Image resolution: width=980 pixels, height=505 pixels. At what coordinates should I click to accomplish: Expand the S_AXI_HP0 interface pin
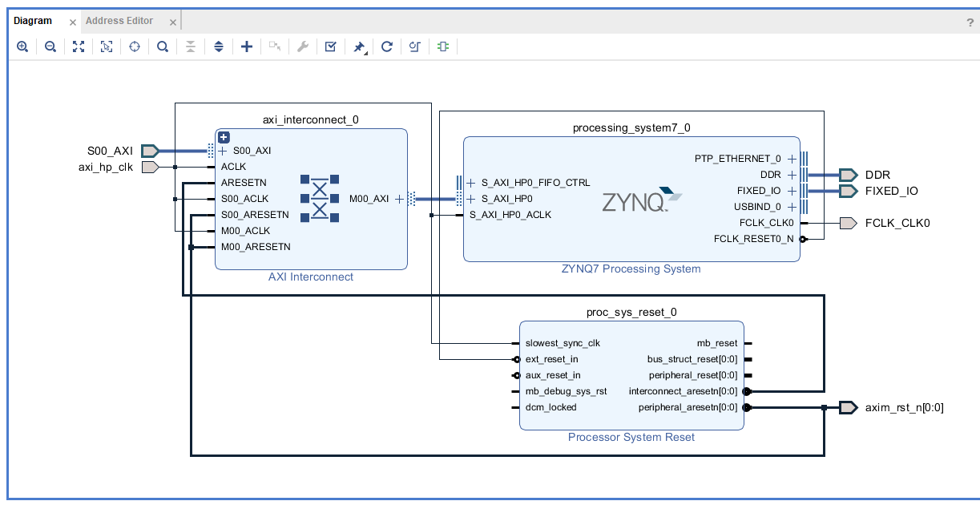471,199
